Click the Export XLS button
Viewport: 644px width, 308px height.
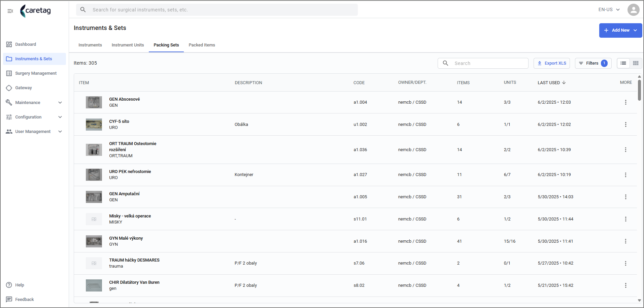(x=551, y=63)
